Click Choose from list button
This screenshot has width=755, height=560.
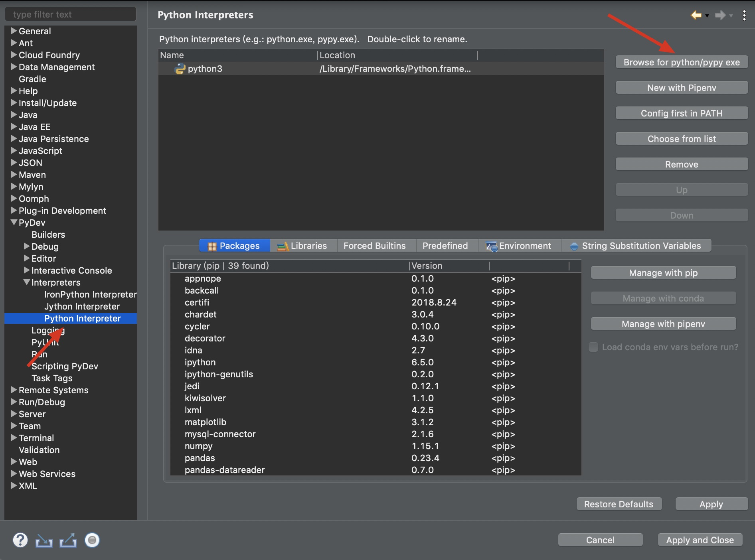pos(682,139)
